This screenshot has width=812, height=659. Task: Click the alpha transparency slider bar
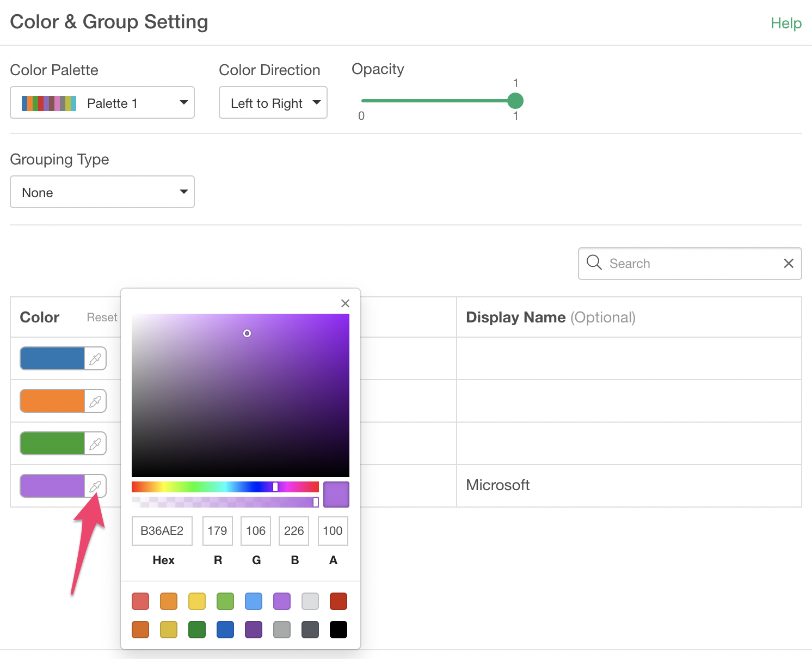(225, 502)
